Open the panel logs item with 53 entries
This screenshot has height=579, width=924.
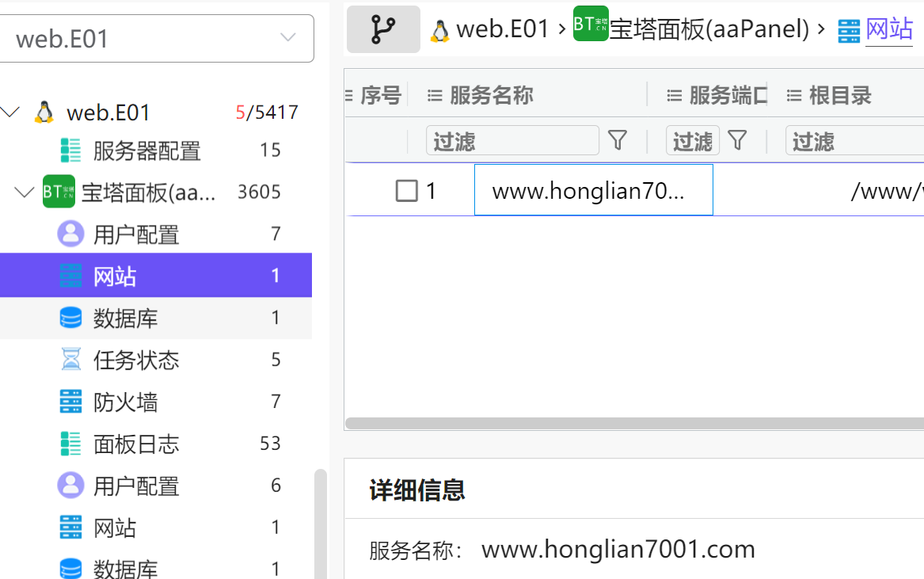(x=135, y=444)
